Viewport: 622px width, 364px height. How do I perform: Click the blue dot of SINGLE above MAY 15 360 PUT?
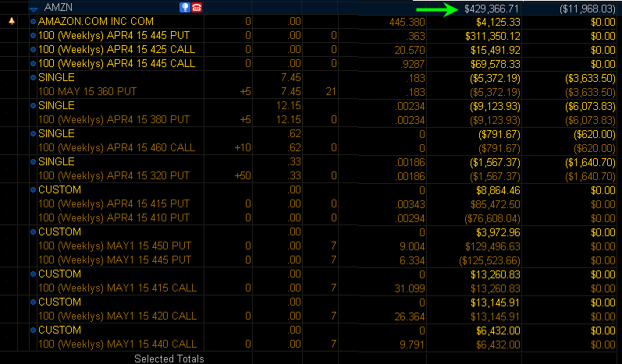tap(33, 78)
